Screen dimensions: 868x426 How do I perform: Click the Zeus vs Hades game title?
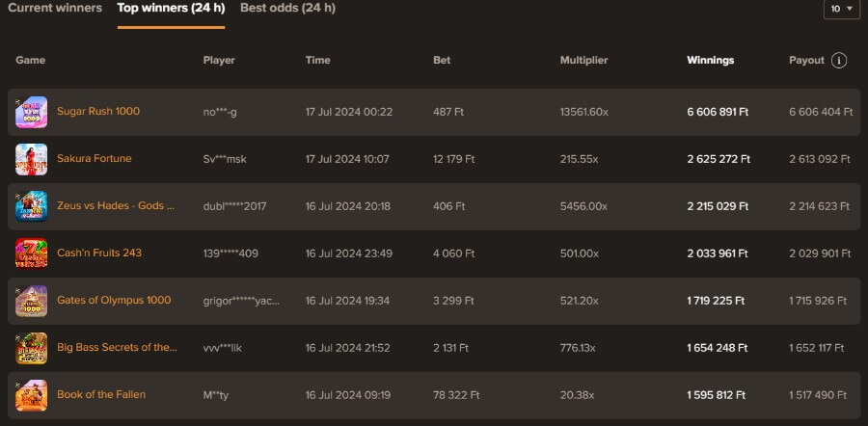(116, 206)
